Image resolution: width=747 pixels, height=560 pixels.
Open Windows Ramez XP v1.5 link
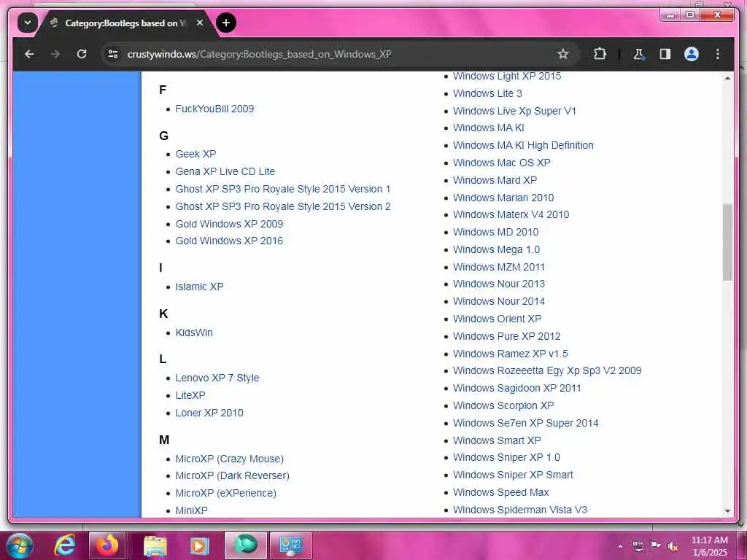click(511, 354)
